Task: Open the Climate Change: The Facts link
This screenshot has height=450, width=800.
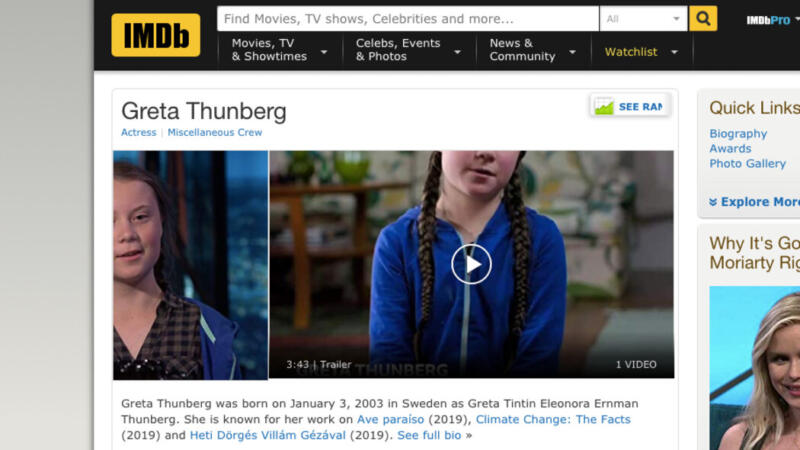Action: click(x=553, y=419)
